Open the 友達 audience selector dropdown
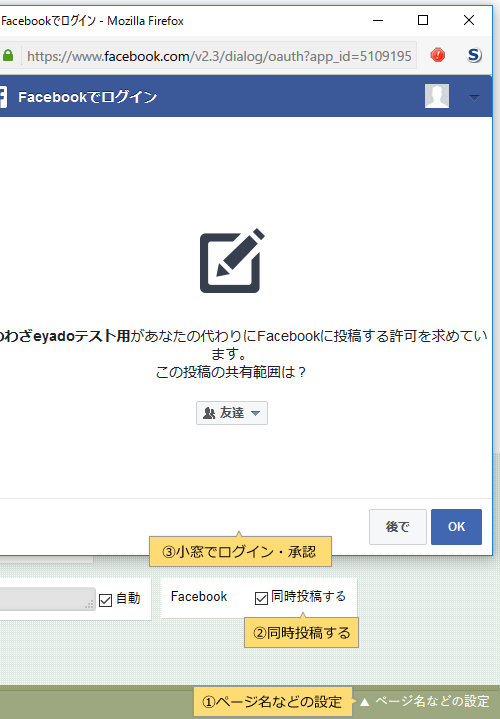The width and height of the screenshot is (500, 719). [x=232, y=413]
